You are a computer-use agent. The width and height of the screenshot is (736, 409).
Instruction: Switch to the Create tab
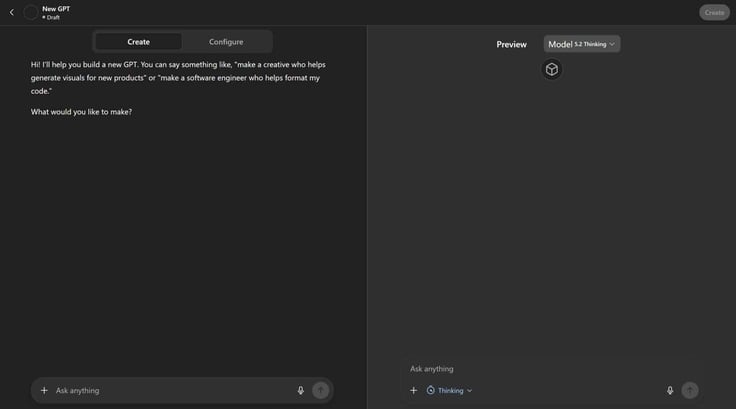138,42
